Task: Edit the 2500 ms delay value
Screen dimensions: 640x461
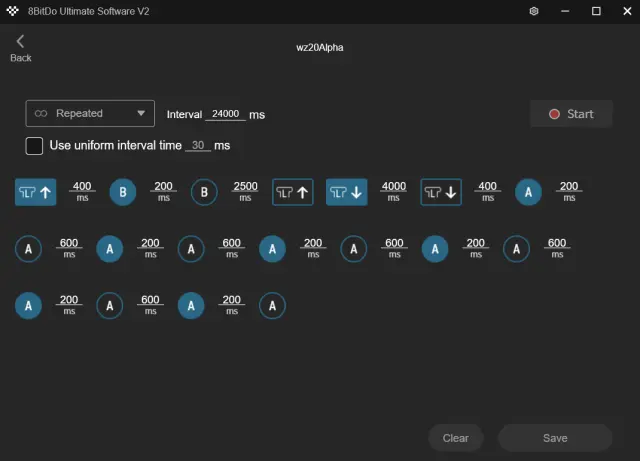Action: (246, 187)
